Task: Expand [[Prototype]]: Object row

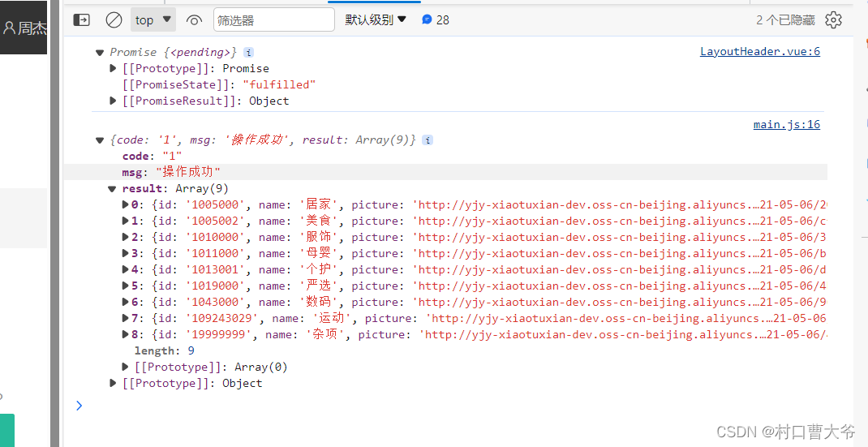Action: 113,383
